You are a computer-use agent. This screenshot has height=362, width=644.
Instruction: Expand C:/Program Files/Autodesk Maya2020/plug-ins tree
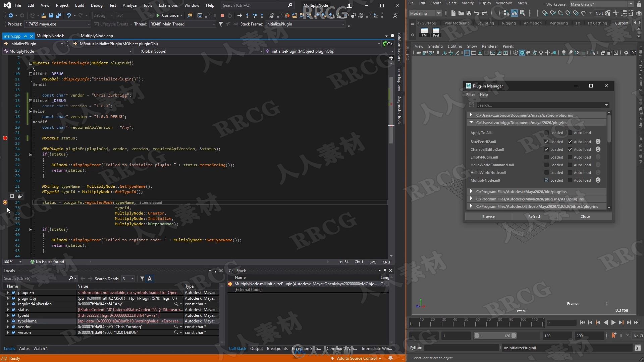(471, 198)
